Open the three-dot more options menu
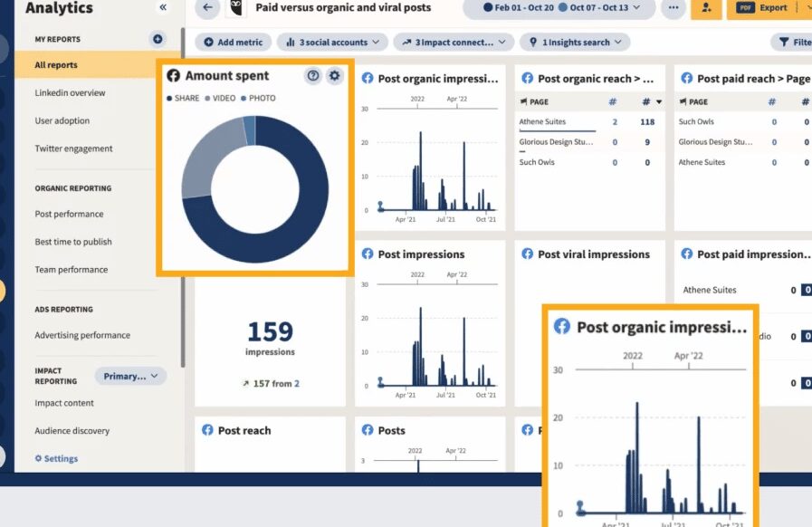 (x=673, y=7)
